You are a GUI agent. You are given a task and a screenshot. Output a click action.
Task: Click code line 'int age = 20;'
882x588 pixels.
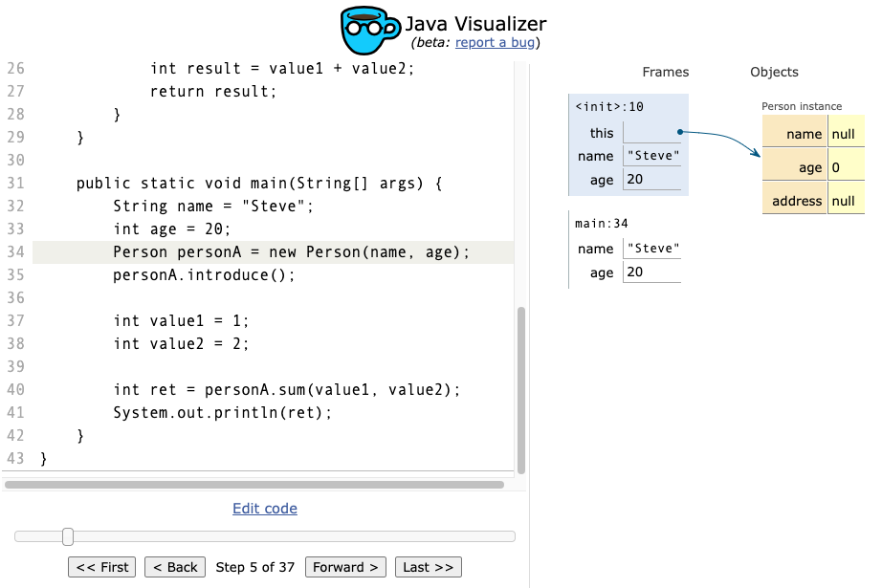[x=171, y=229]
